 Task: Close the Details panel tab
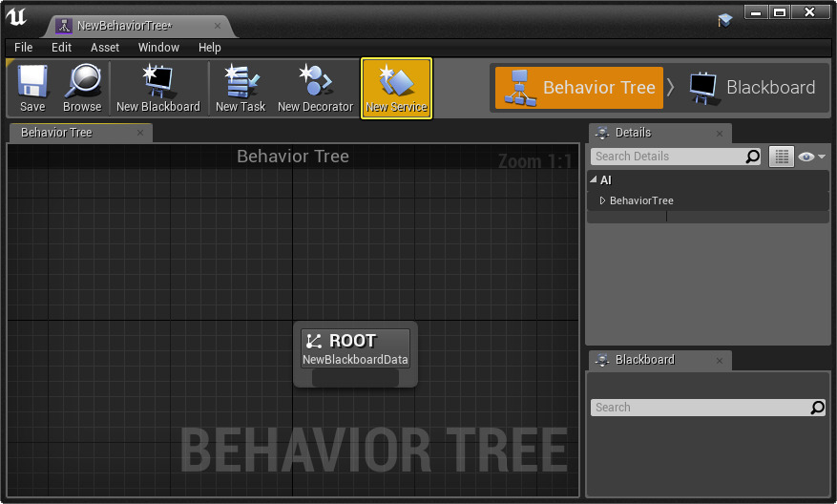(x=720, y=134)
